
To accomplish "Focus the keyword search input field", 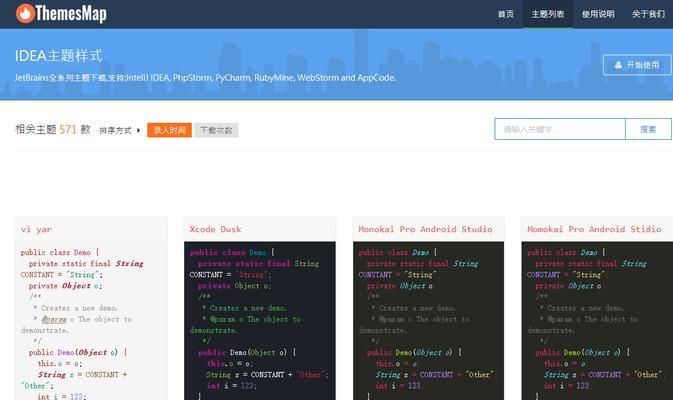I will tap(560, 129).
